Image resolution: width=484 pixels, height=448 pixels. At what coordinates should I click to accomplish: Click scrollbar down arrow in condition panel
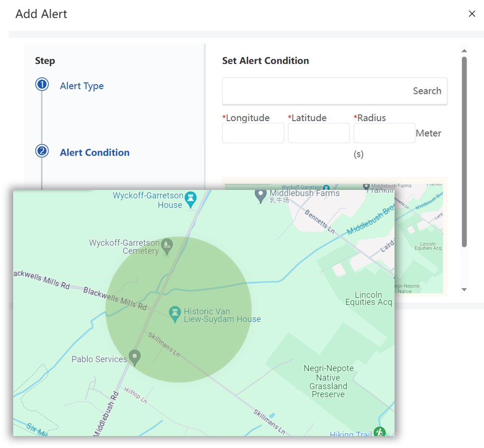pyautogui.click(x=464, y=290)
